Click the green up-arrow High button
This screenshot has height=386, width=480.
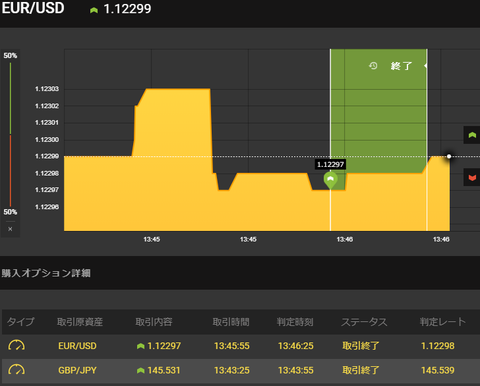click(x=472, y=135)
